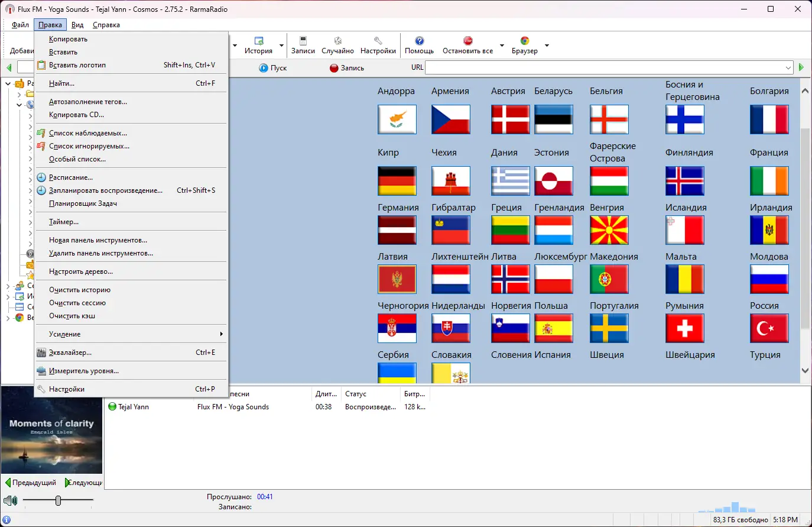The width and height of the screenshot is (812, 527).
Task: Adjust the volume slider handle
Action: click(x=58, y=500)
